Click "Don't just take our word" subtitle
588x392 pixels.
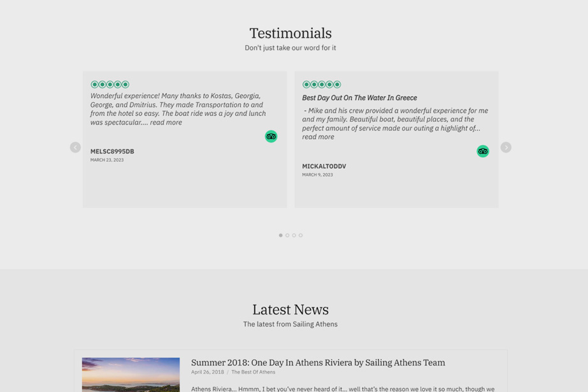tap(290, 48)
